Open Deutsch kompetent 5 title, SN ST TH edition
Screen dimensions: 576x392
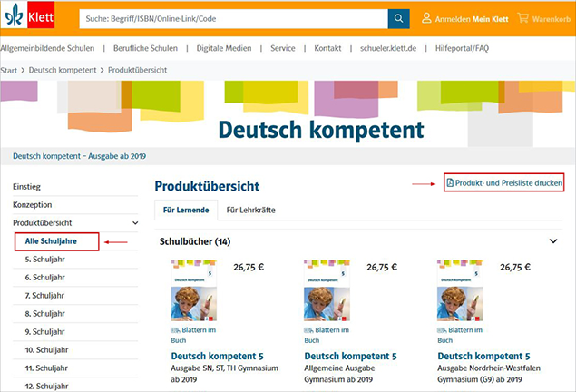click(218, 356)
